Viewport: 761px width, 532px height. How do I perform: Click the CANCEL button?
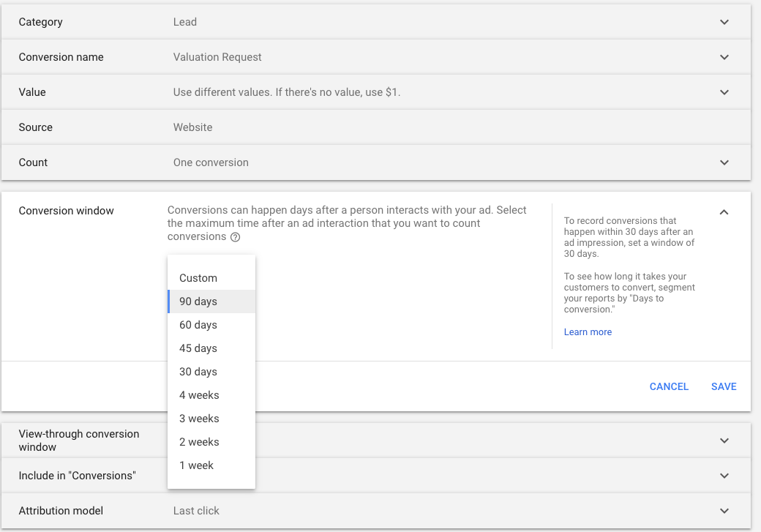[669, 386]
